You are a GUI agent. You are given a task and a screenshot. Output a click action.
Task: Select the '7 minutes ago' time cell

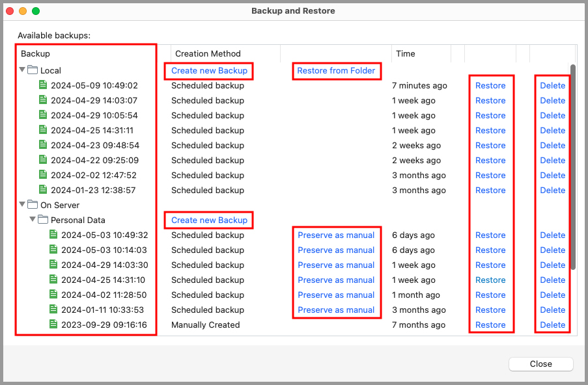419,85
